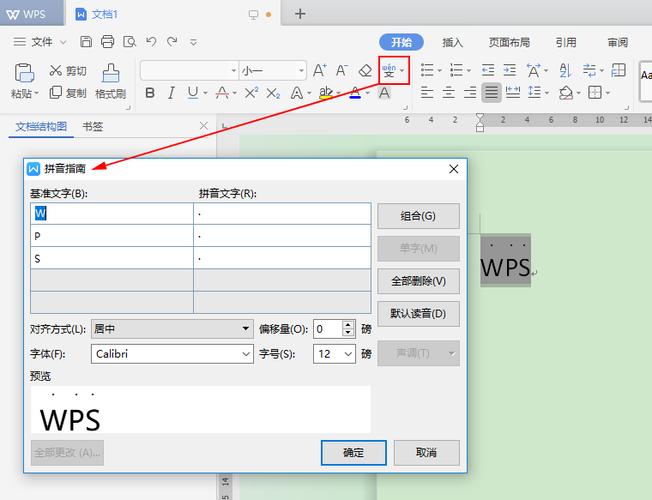This screenshot has width=652, height=500.
Task: Clear formatting with the eraser icon
Action: [365, 70]
